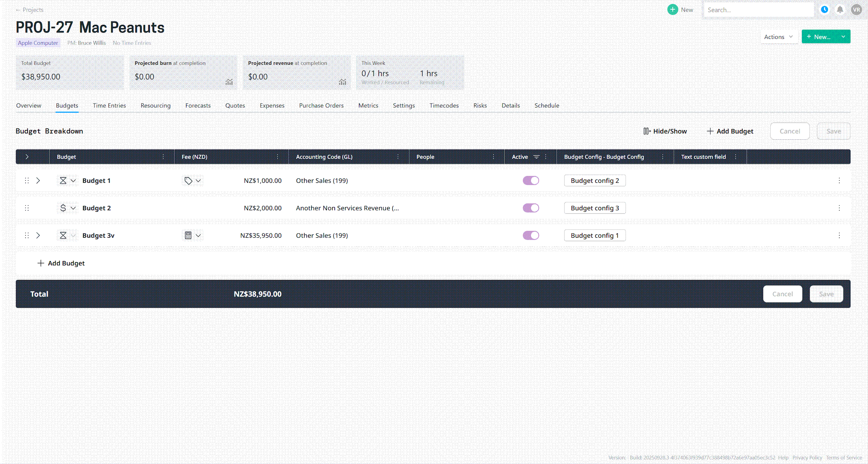This screenshot has height=464, width=868.
Task: Click Budget 1 hourglass type icon
Action: click(x=63, y=181)
